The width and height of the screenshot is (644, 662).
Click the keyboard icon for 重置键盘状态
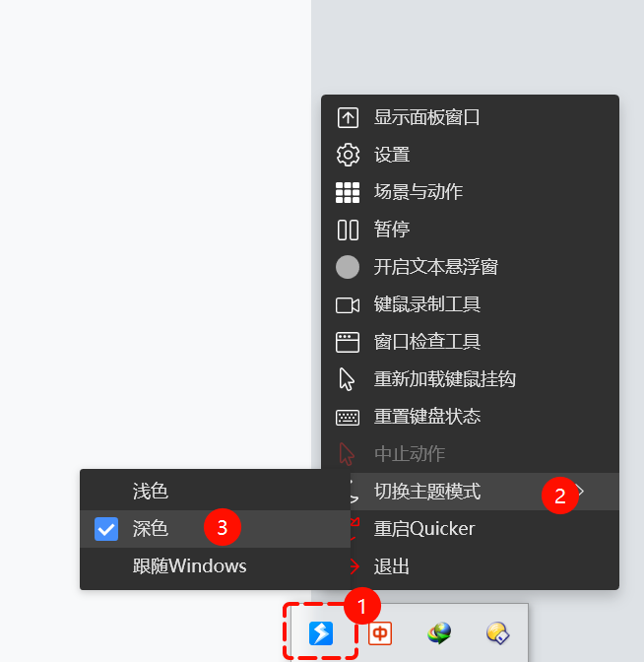click(x=348, y=418)
